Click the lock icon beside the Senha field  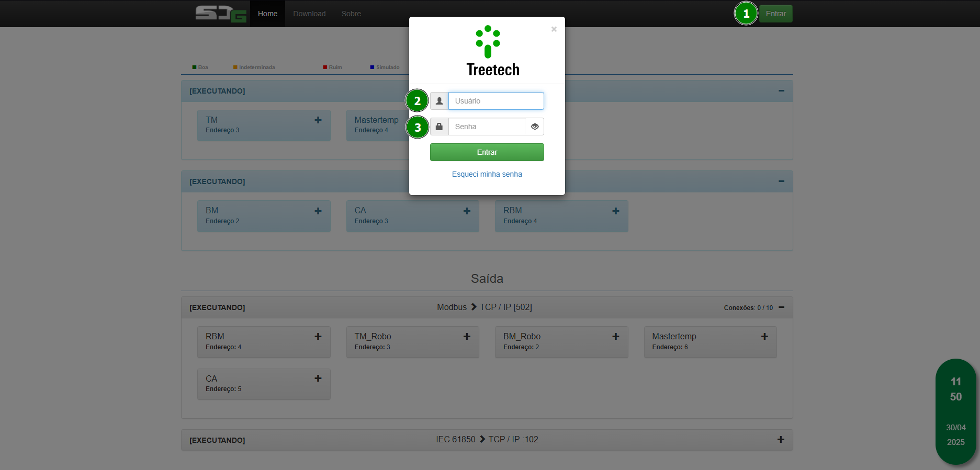440,127
